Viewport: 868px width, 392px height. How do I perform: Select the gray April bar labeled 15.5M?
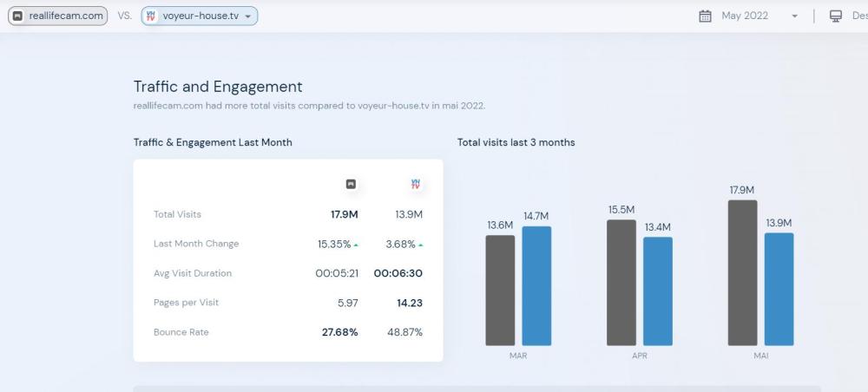pos(621,282)
